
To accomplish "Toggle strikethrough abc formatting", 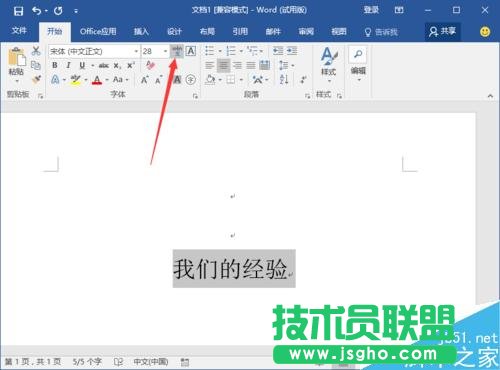I will pyautogui.click(x=104, y=65).
